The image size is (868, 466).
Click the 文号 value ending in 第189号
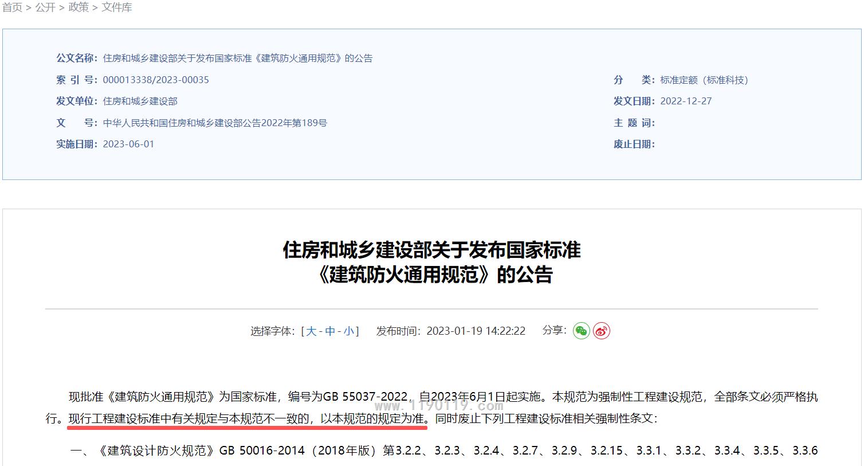[215, 123]
